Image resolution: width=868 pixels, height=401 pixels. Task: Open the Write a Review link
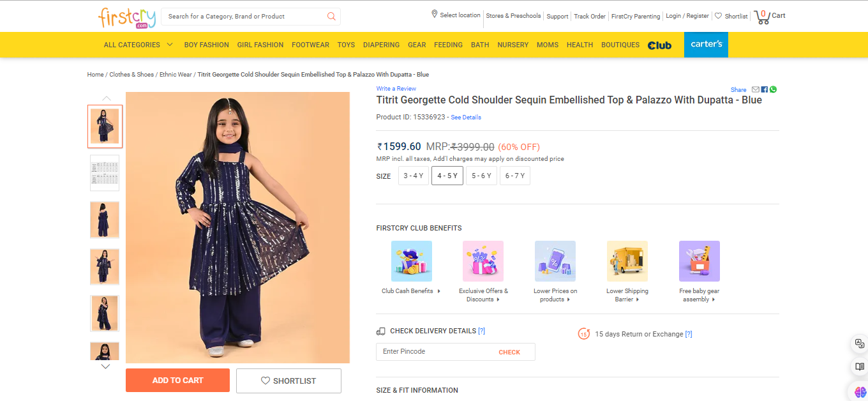point(396,89)
